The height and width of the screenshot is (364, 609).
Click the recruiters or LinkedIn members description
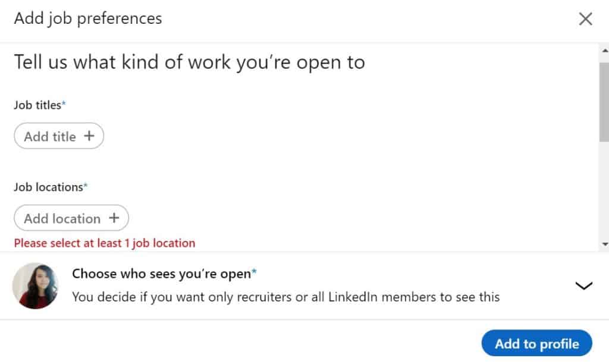[x=286, y=297]
